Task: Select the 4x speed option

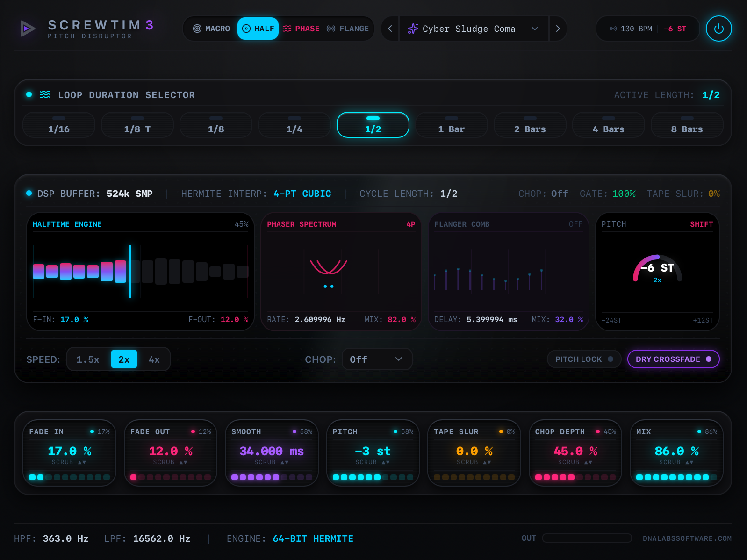Action: coord(154,359)
